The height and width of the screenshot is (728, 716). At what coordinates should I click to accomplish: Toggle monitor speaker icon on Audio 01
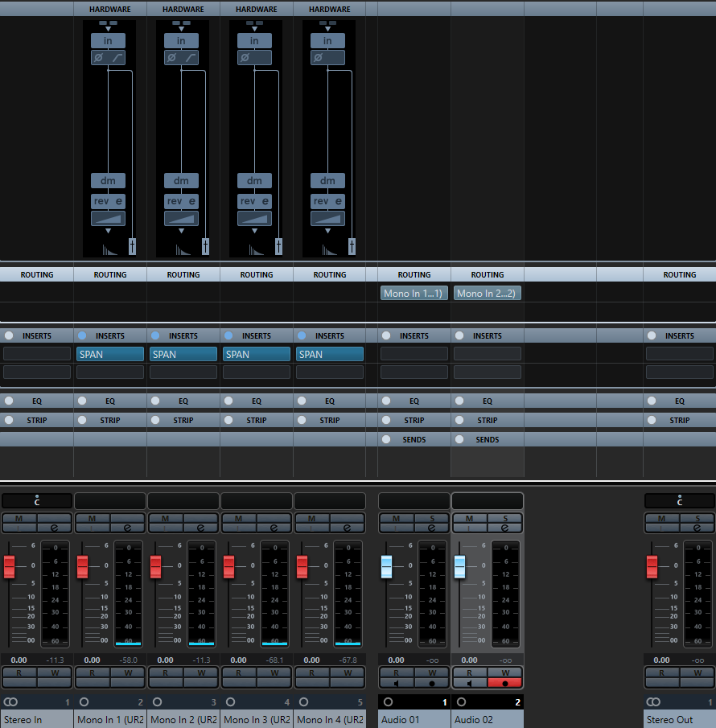click(x=396, y=683)
